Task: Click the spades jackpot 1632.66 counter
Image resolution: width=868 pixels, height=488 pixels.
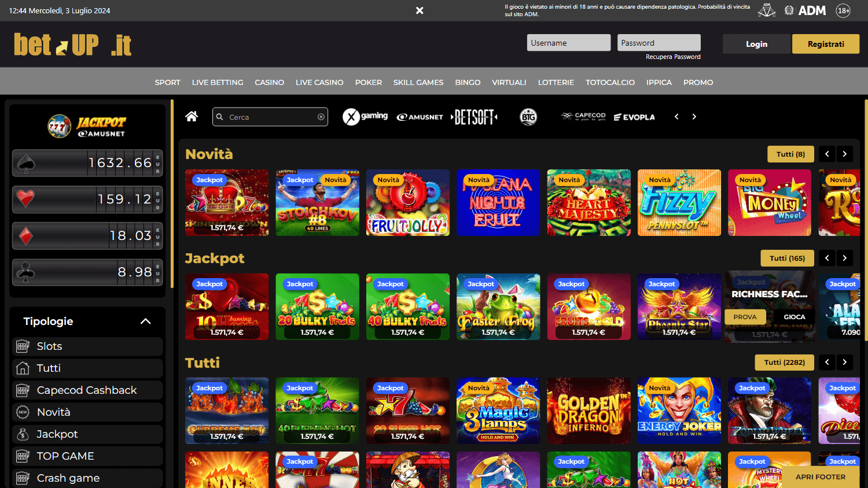Action: (87, 163)
